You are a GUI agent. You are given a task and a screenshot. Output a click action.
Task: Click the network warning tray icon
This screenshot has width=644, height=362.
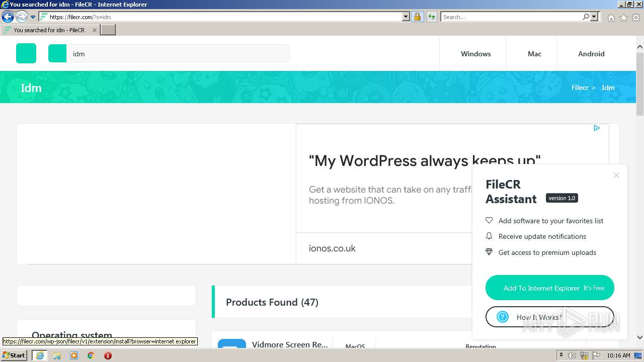pyautogui.click(x=584, y=355)
